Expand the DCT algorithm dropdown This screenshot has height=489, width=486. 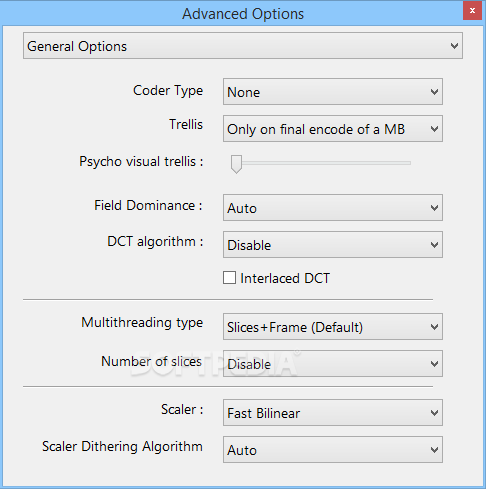pyautogui.click(x=333, y=245)
